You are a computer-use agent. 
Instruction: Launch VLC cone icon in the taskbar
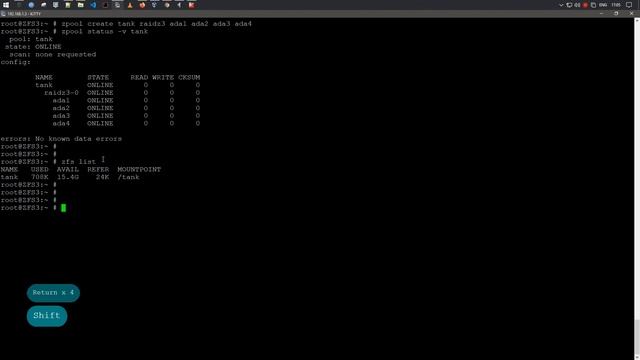tap(130, 5)
